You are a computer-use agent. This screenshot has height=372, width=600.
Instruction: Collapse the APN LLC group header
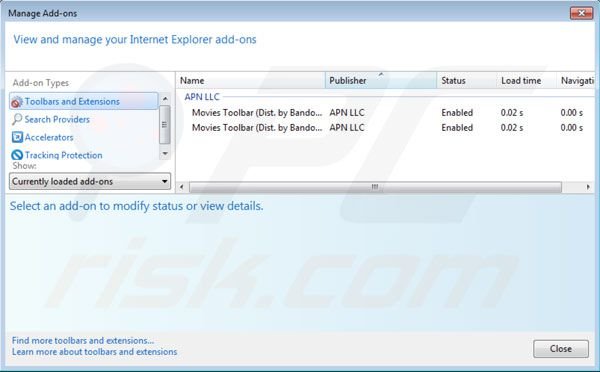click(202, 97)
